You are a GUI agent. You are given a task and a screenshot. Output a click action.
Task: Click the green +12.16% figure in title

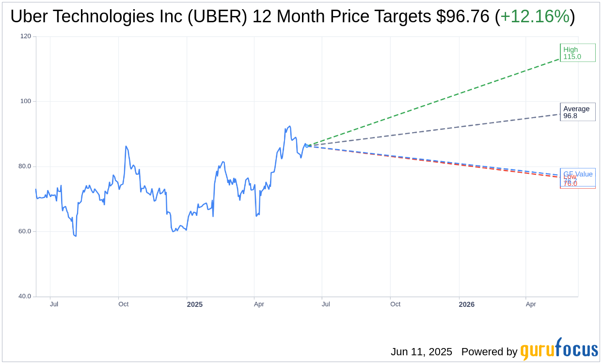(535, 16)
